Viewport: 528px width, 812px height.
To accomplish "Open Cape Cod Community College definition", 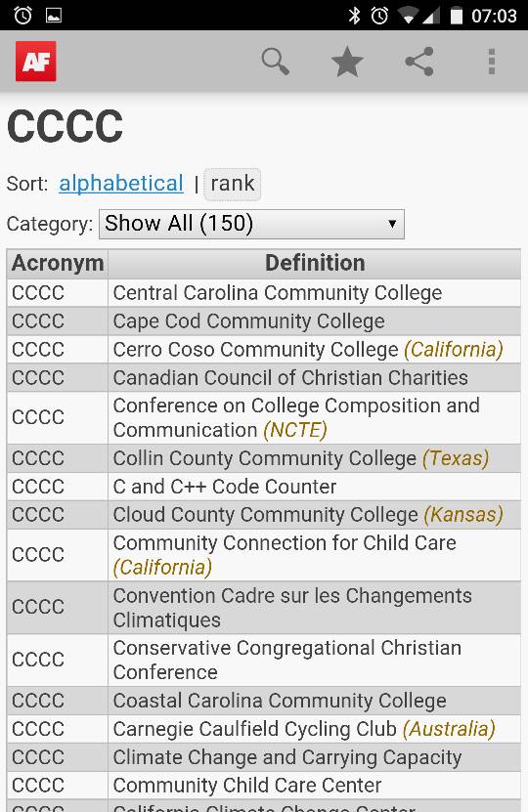I will [249, 321].
